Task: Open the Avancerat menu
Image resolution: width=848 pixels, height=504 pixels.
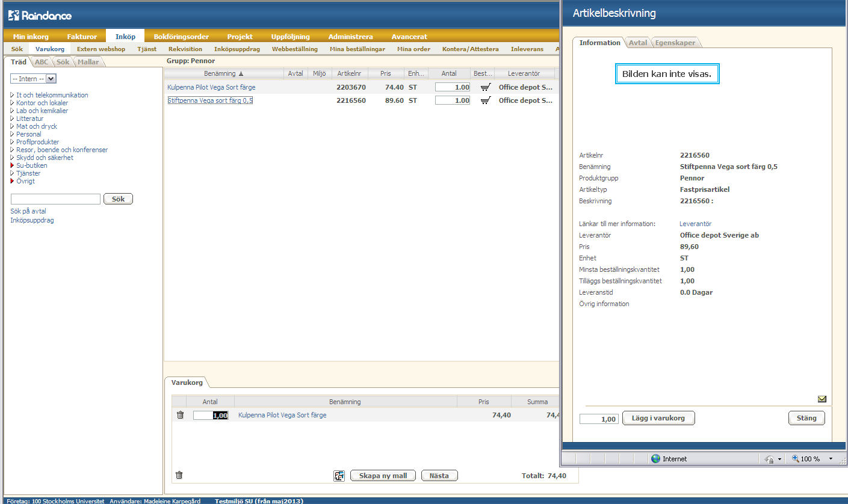Action: pos(409,37)
